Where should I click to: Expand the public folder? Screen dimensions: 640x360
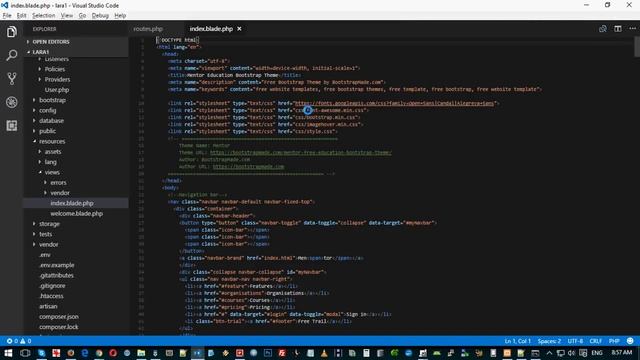tap(47, 131)
